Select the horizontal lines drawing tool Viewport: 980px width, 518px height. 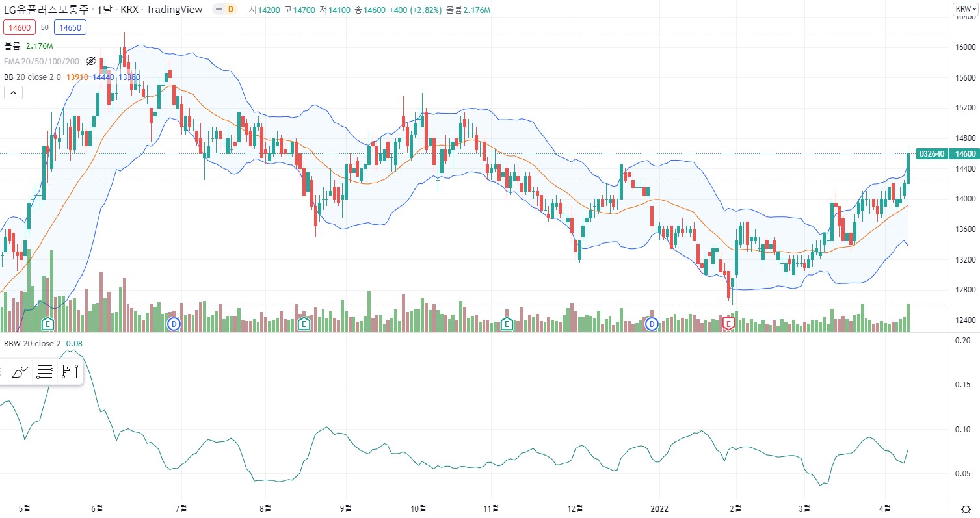pos(45,372)
